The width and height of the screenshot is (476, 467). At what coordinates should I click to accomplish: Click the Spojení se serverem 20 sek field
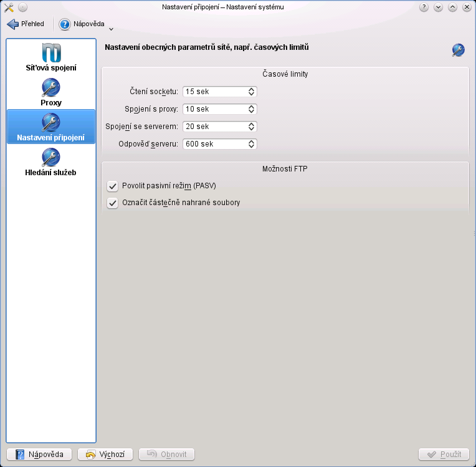pyautogui.click(x=220, y=127)
